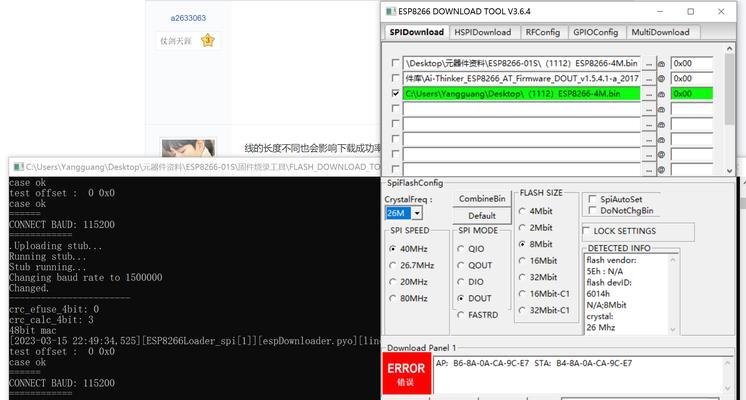Image resolution: width=746 pixels, height=400 pixels.
Task: Switch to the MultiDownload tab
Action: point(660,32)
